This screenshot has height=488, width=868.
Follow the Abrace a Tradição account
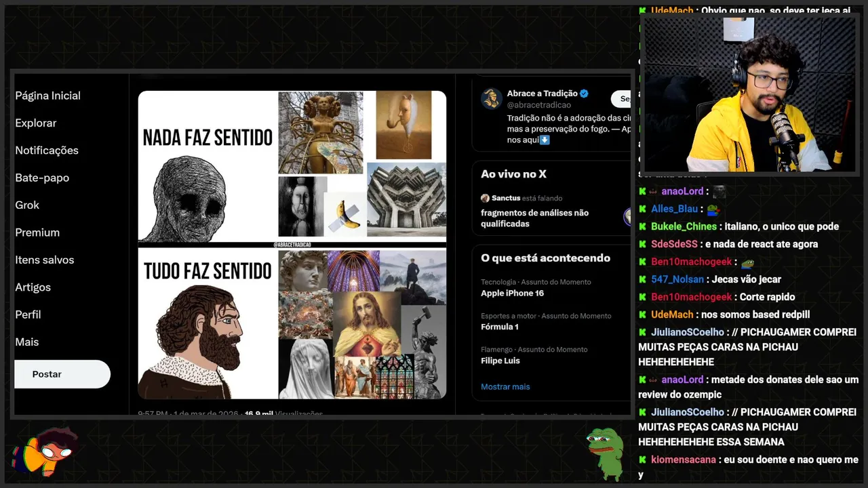point(621,99)
